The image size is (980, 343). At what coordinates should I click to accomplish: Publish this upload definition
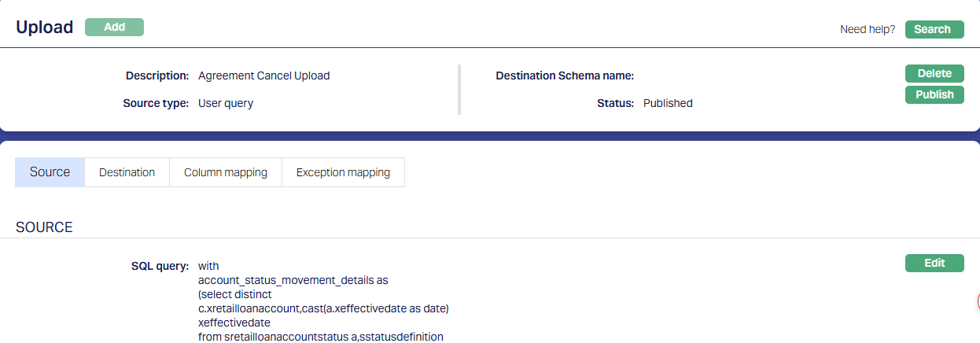click(x=934, y=94)
